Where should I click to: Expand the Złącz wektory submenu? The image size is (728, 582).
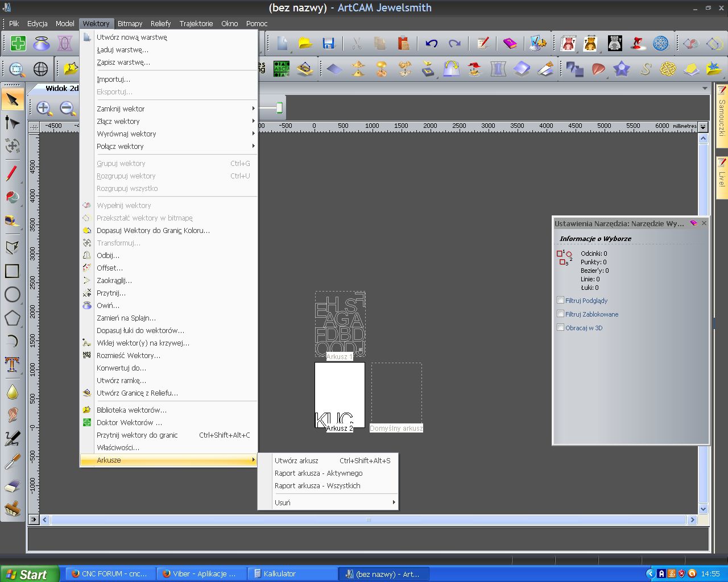tap(169, 121)
